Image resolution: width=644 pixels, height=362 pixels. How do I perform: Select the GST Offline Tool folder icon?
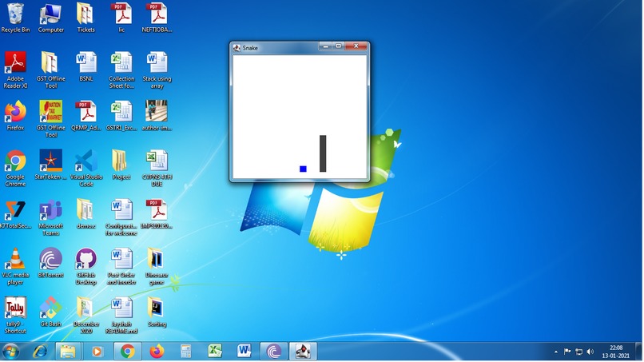coord(51,70)
